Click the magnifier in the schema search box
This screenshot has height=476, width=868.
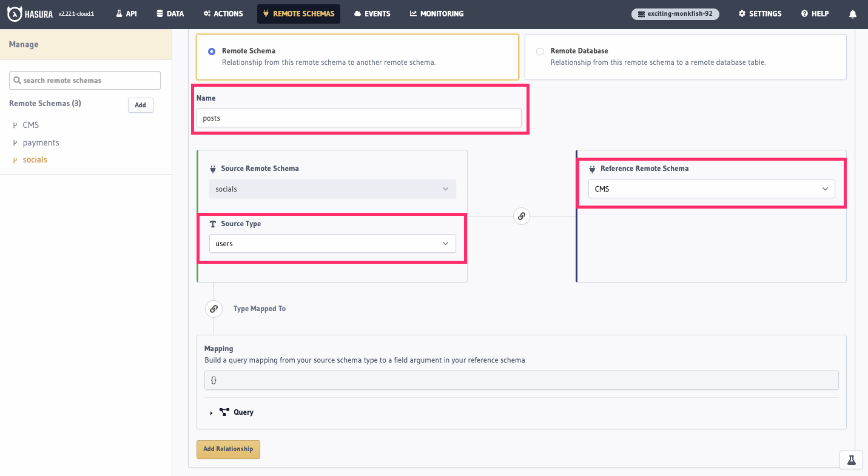(x=18, y=80)
